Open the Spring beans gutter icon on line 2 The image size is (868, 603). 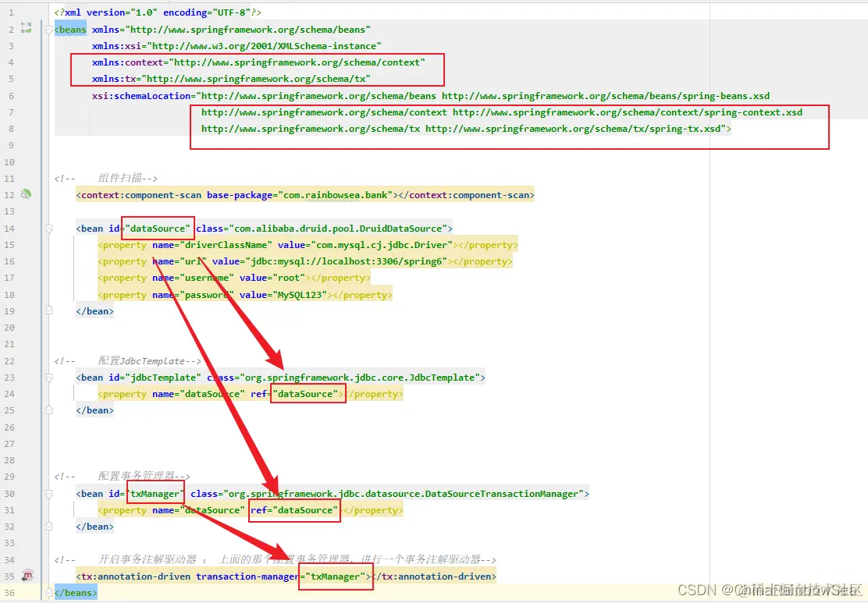pos(26,27)
